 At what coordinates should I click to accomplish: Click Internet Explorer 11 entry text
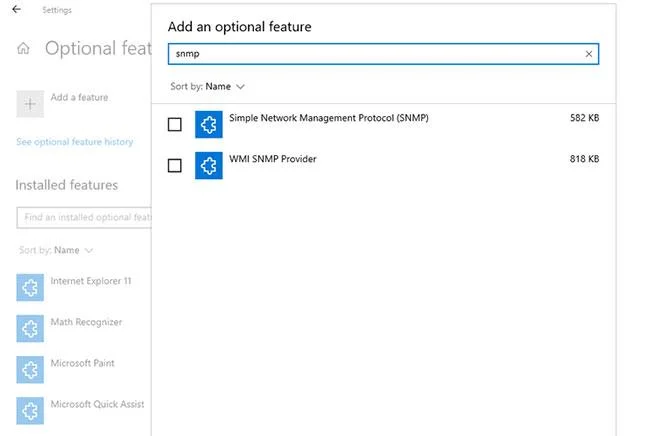click(x=90, y=281)
